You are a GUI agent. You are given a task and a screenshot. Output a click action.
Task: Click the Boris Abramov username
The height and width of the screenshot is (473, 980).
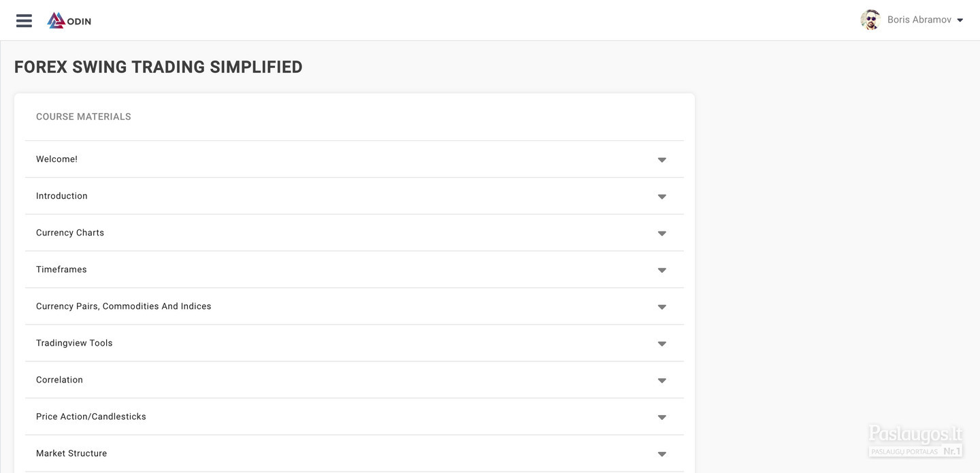[x=919, y=20]
